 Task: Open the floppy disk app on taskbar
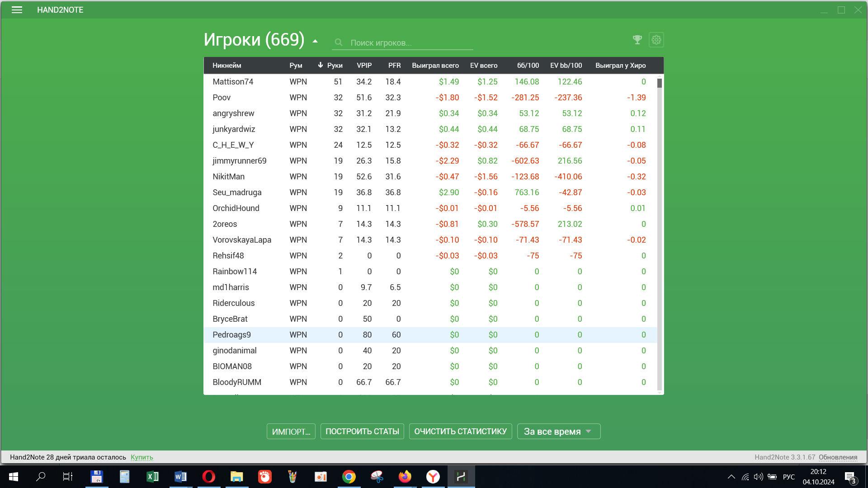(96, 477)
